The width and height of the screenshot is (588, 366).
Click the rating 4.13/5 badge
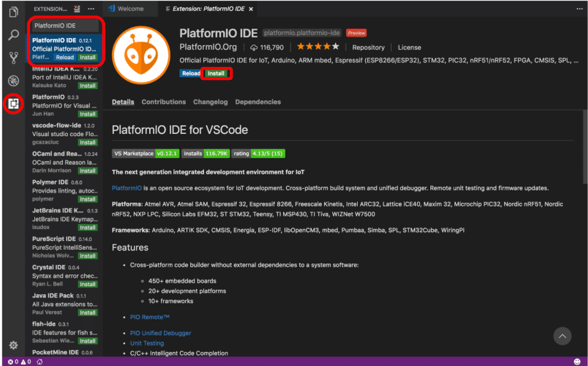tap(258, 153)
